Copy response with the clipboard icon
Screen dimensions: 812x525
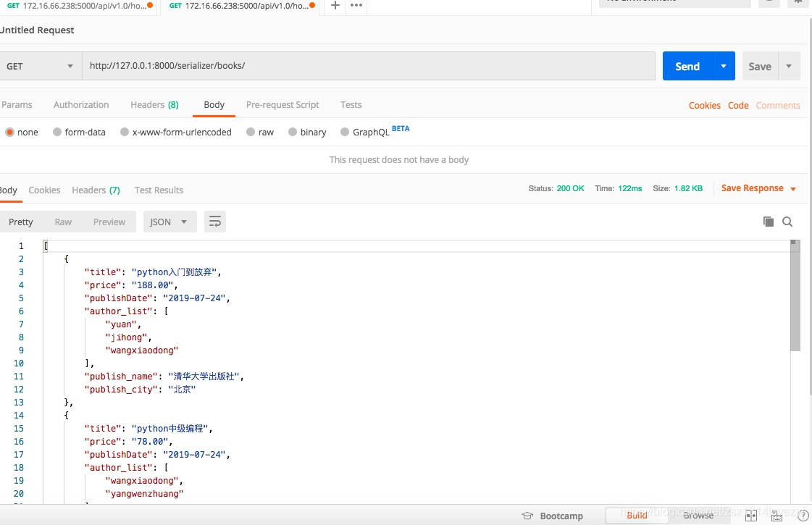[769, 222]
